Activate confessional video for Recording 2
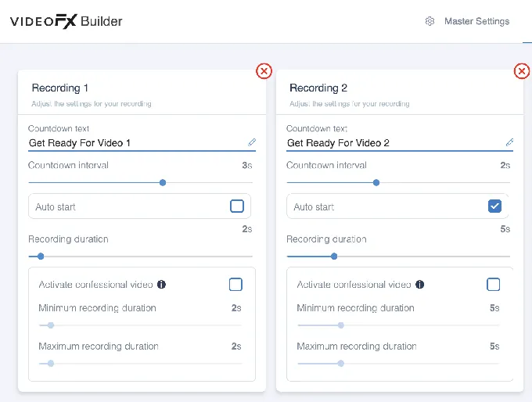This screenshot has width=532, height=402. click(x=494, y=284)
